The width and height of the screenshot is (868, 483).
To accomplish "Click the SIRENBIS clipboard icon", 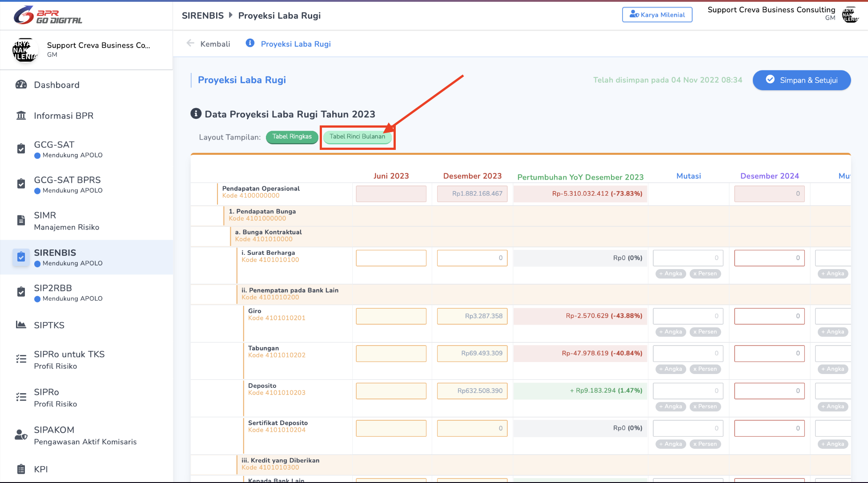I will point(21,257).
